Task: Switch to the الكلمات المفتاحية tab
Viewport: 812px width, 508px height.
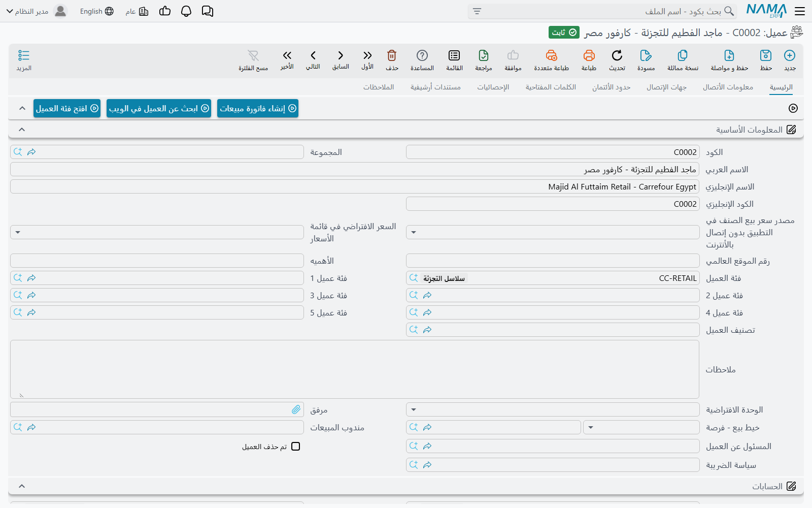Action: pyautogui.click(x=551, y=87)
